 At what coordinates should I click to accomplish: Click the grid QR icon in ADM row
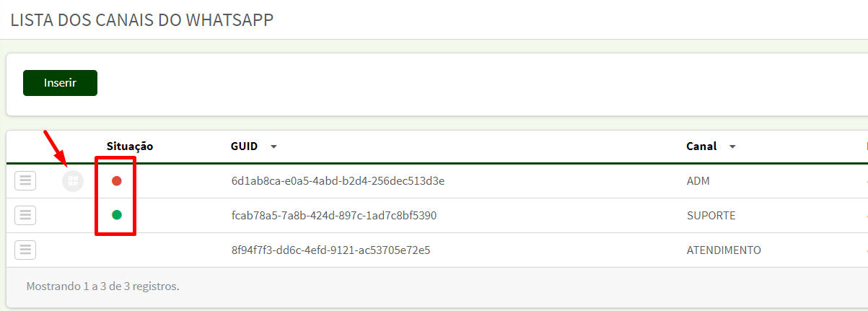(x=72, y=180)
